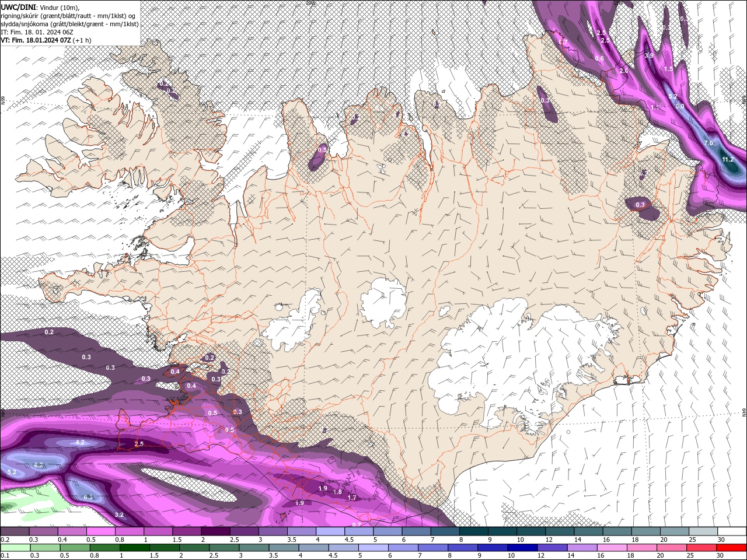
Task: Click the "rigning/skúrir" description line
Action: pyautogui.click(x=69, y=15)
